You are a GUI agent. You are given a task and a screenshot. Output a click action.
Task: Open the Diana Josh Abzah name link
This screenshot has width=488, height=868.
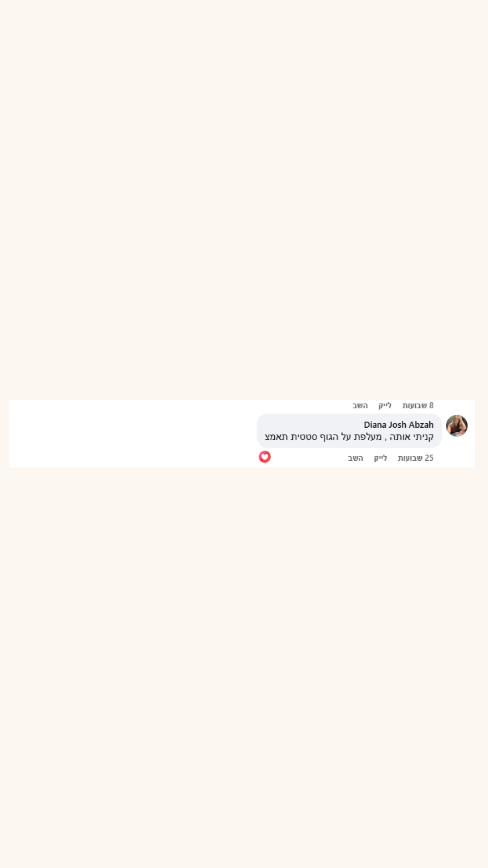[x=399, y=425]
